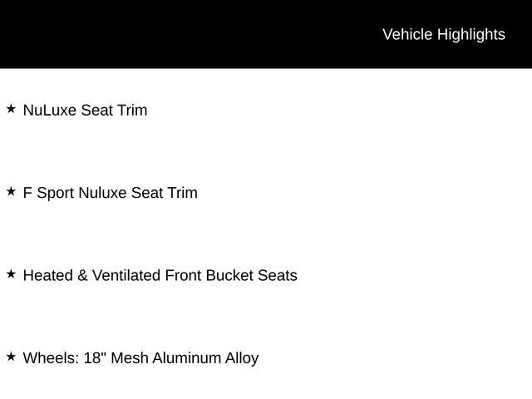Screen dimensions: 532x399
Task: Select the star before F Sport Nuluxe
Action: click(11, 191)
